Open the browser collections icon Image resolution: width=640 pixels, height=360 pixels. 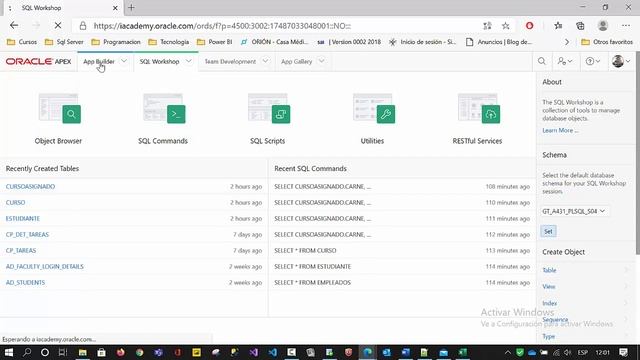580,26
